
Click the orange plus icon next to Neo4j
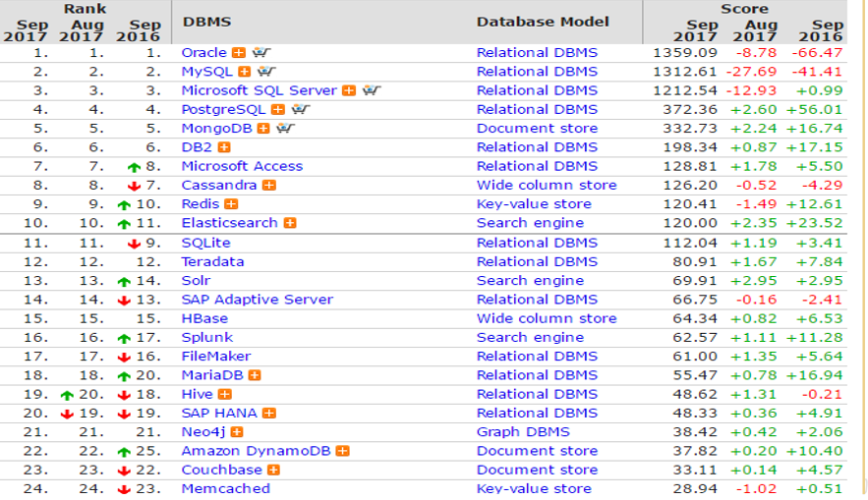[x=237, y=432]
